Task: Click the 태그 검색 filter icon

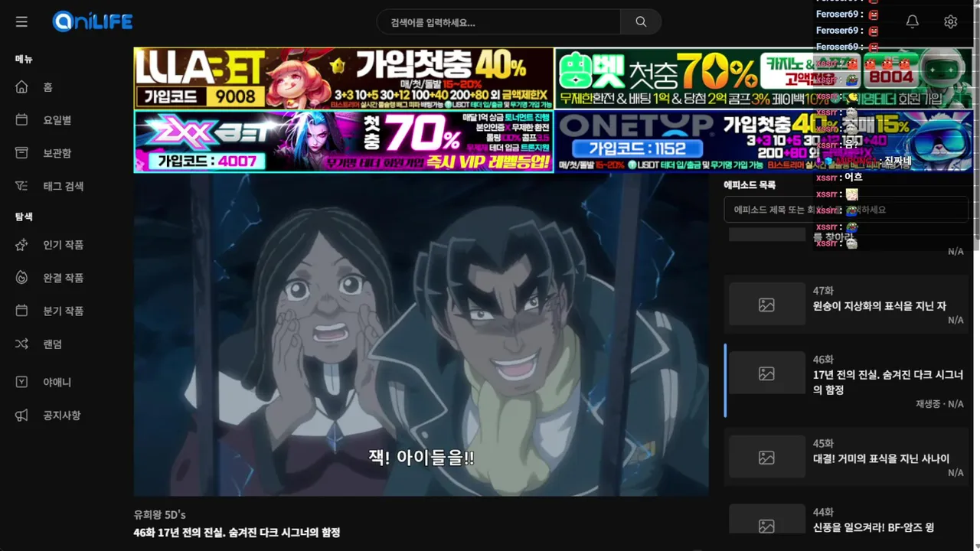Action: [21, 186]
